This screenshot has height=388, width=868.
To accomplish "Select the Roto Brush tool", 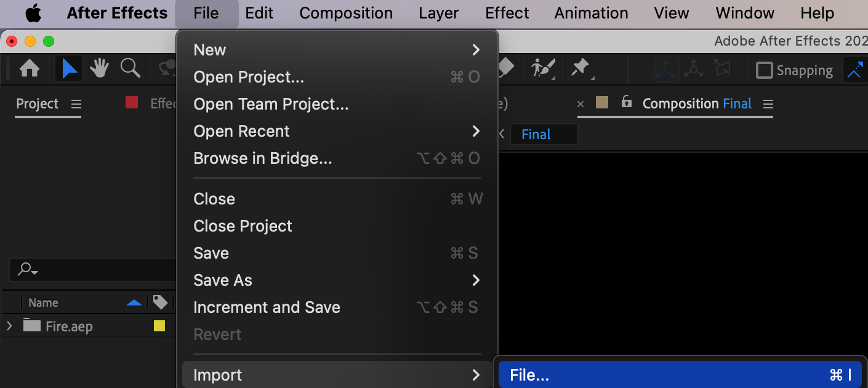I will (543, 68).
